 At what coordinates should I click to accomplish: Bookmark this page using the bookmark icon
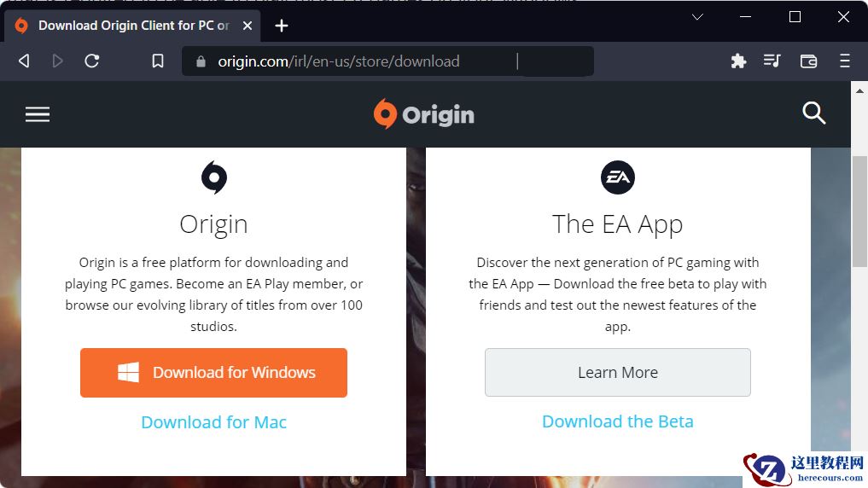[x=158, y=61]
